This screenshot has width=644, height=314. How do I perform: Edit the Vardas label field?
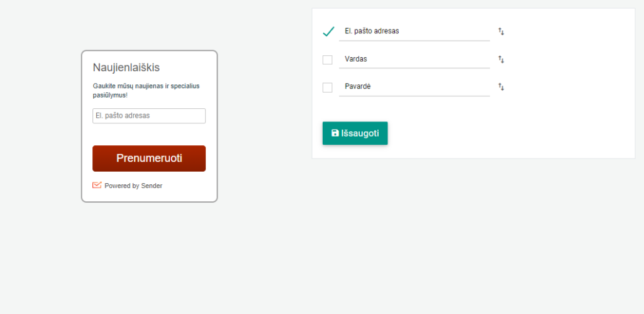coord(414,59)
